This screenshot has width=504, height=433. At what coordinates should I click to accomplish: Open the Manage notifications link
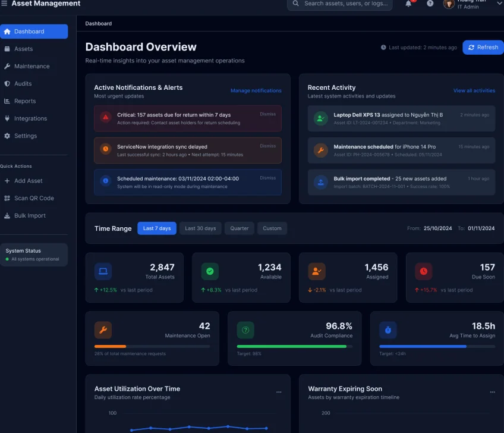[256, 91]
